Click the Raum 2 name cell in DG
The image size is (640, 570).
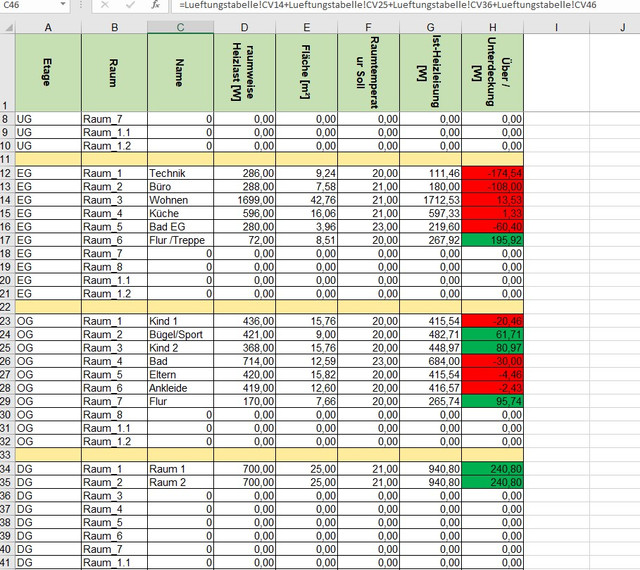coord(180,482)
